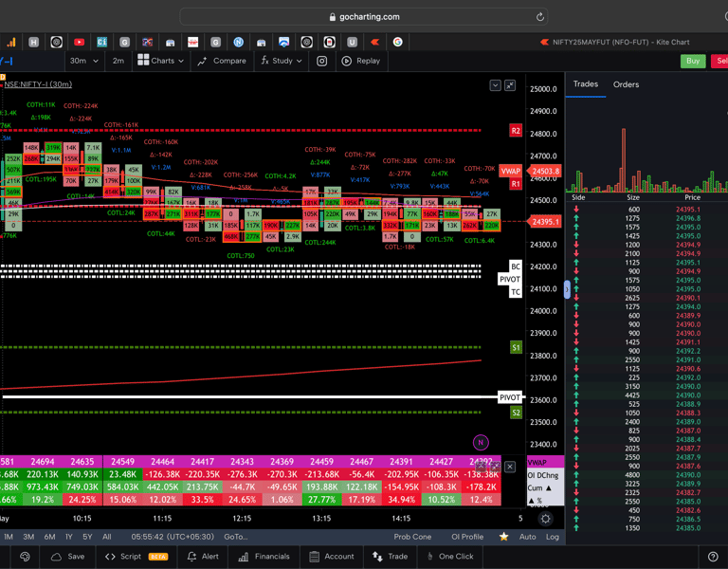Open Financials panel
This screenshot has height=569, width=728.
(x=264, y=557)
